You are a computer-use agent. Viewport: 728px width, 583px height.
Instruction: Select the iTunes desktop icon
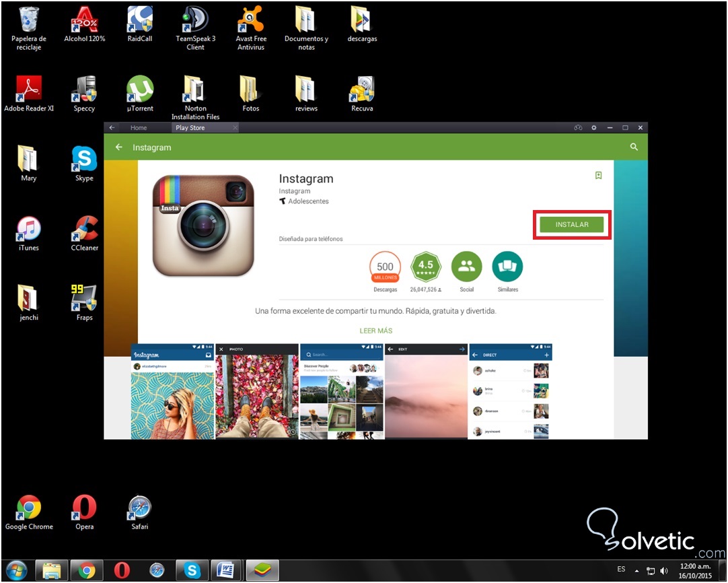point(29,234)
